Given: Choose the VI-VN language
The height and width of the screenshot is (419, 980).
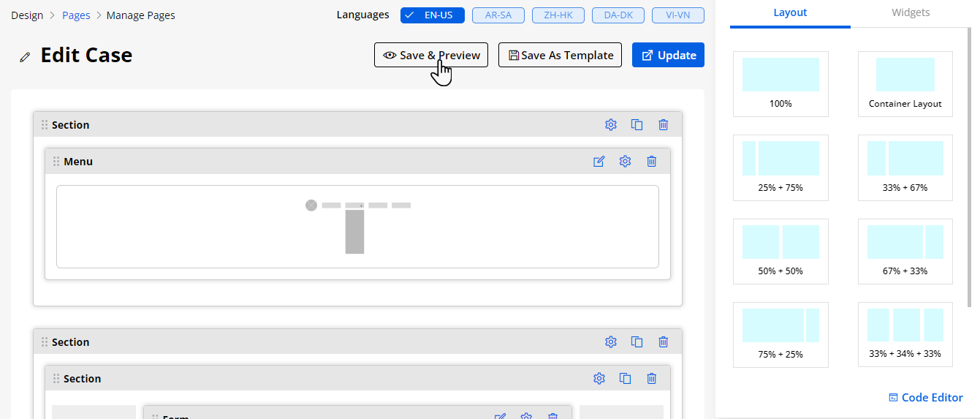Looking at the screenshot, I should coord(679,15).
